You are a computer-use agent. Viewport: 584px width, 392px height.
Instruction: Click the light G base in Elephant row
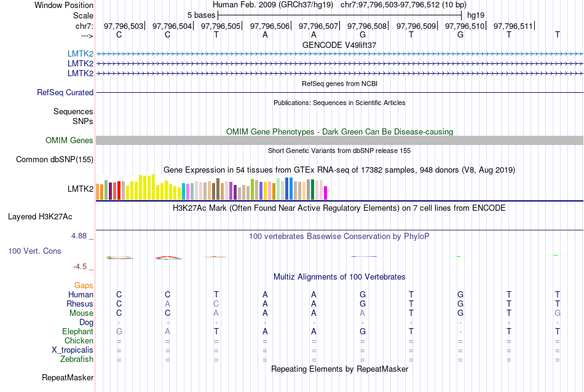pos(119,331)
